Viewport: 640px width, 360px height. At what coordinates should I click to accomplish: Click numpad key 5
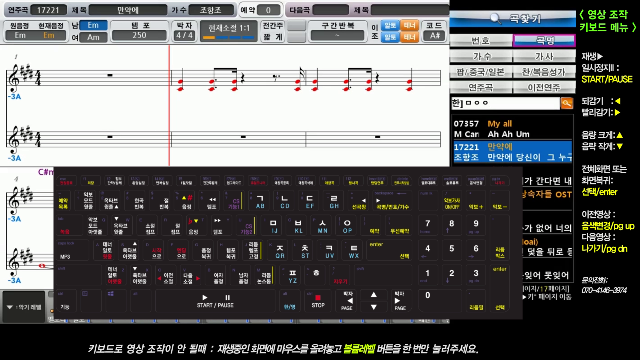tap(451, 251)
